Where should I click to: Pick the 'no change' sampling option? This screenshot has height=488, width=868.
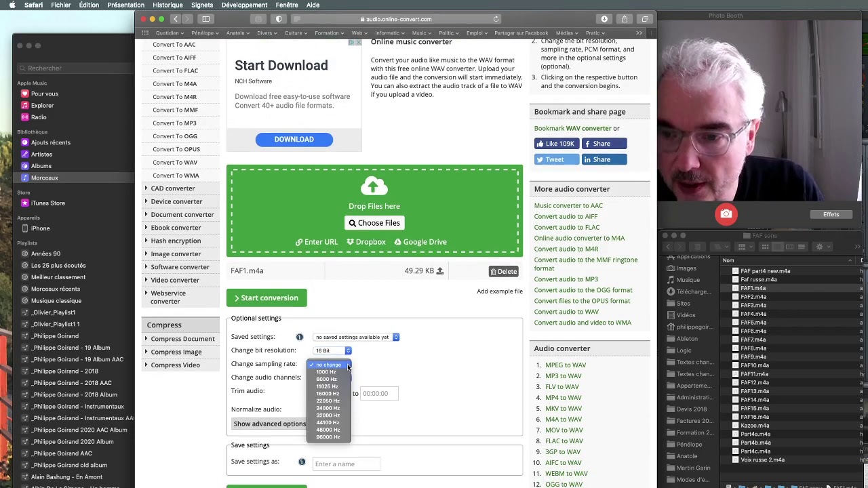pyautogui.click(x=328, y=365)
